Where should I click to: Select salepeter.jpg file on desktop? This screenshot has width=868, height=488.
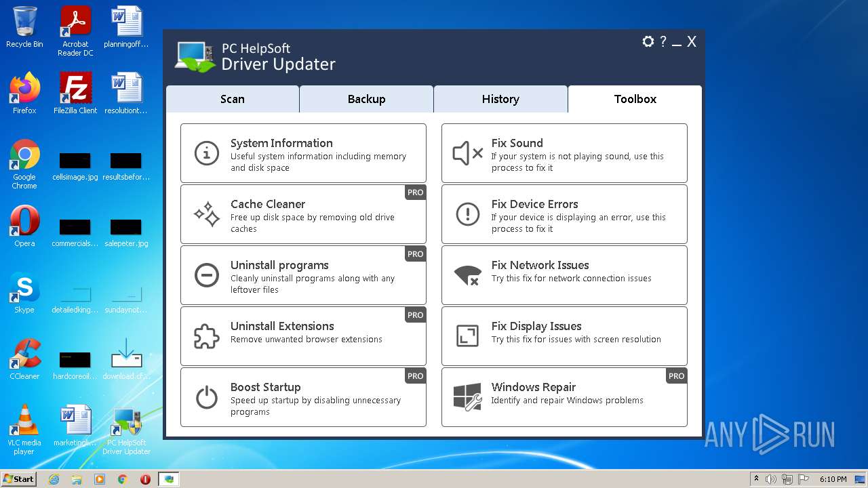pos(126,233)
